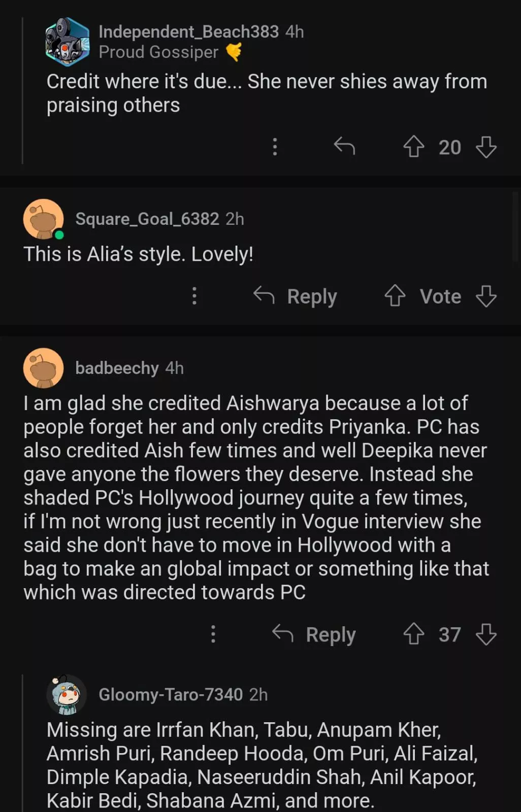521x812 pixels.
Task: Upvote Independent_Beach383's comment
Action: (x=413, y=147)
